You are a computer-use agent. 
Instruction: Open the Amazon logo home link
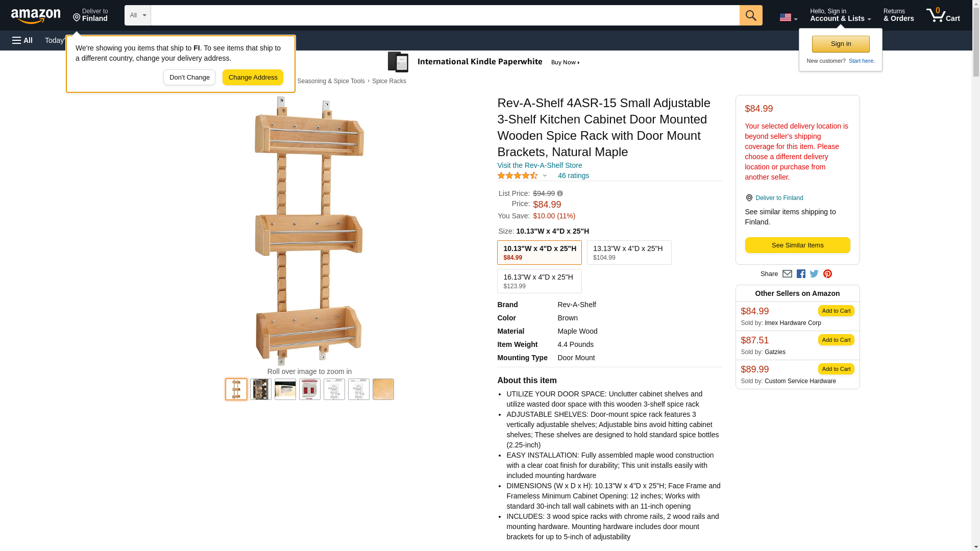(x=36, y=16)
